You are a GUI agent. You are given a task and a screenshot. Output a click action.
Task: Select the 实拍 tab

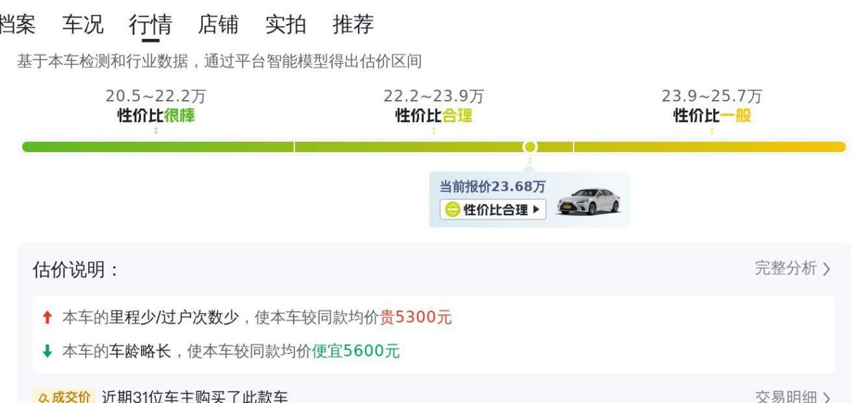pyautogui.click(x=285, y=25)
